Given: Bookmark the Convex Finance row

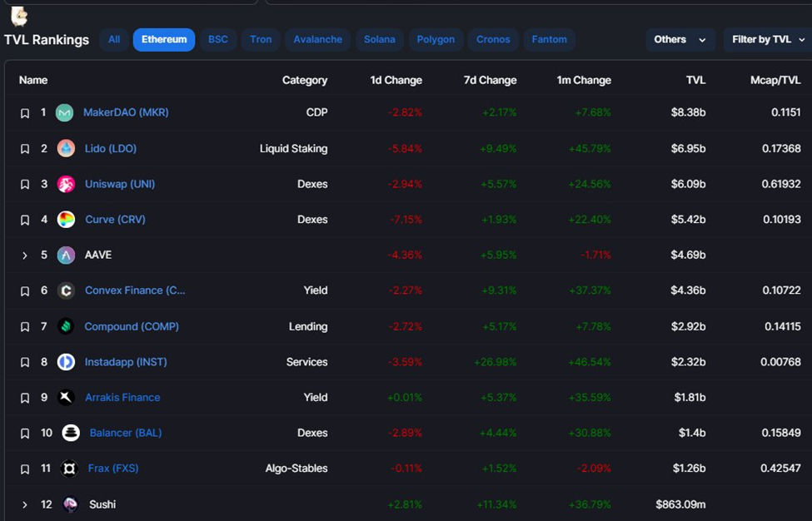Looking at the screenshot, I should pos(24,290).
